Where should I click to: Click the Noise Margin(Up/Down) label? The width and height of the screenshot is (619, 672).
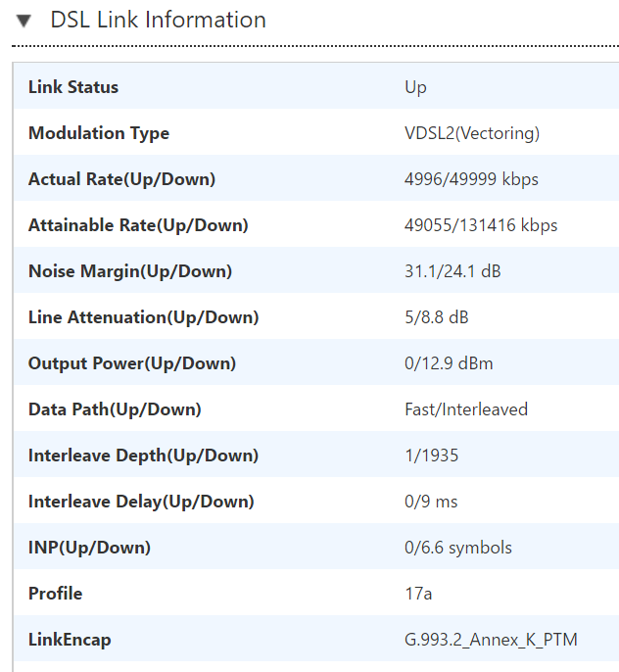(130, 271)
